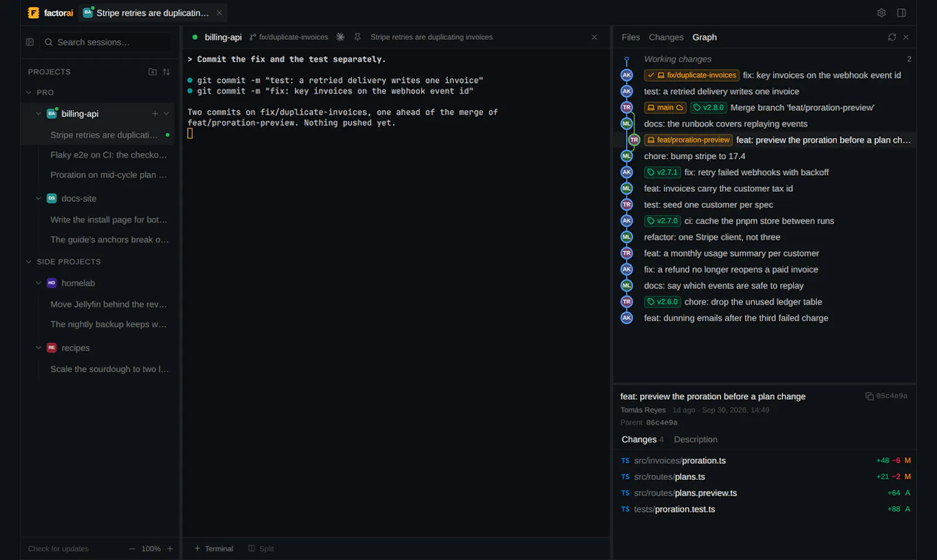Click the sort arrows icon beside PROJECTS

click(166, 71)
